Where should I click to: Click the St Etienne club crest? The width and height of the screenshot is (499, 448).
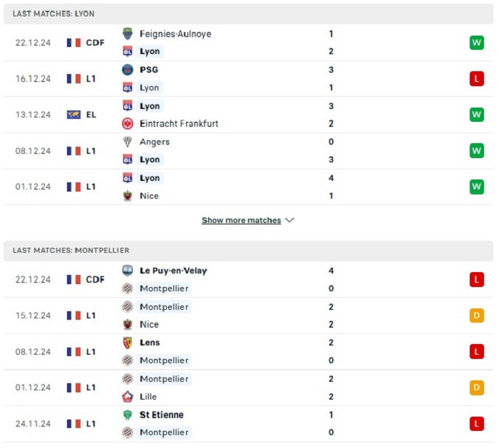click(x=128, y=415)
